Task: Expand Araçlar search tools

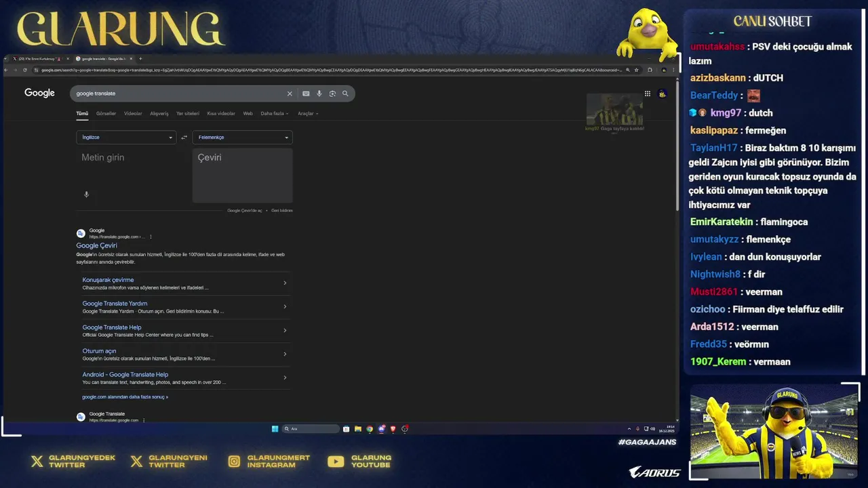Action: pyautogui.click(x=308, y=113)
